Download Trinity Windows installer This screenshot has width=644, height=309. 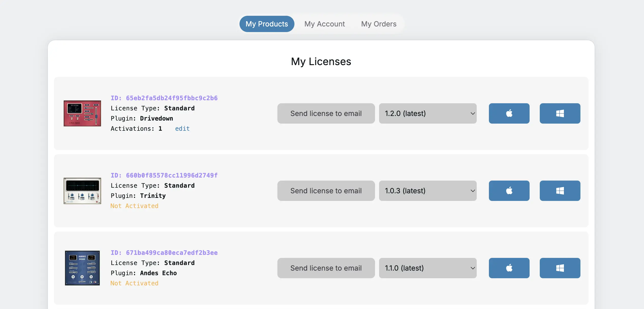tap(560, 191)
